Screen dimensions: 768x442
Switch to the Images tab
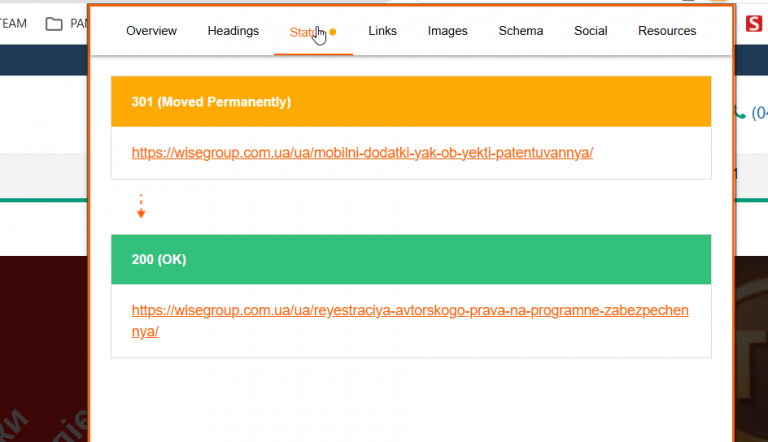click(447, 31)
